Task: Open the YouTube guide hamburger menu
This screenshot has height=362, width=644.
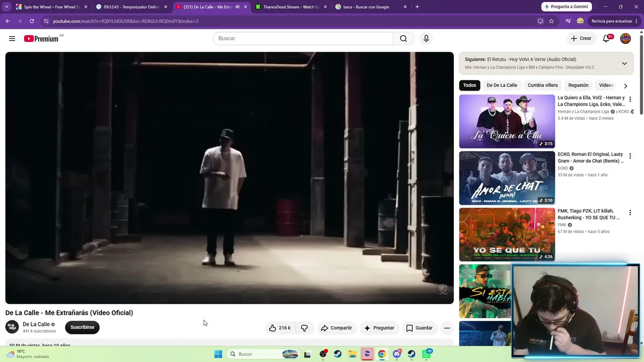Action: tap(12, 39)
